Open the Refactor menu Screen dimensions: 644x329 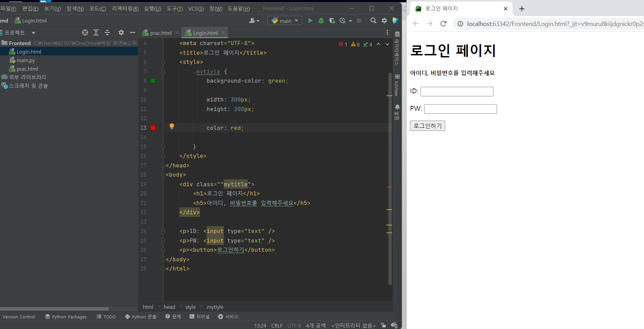click(125, 9)
